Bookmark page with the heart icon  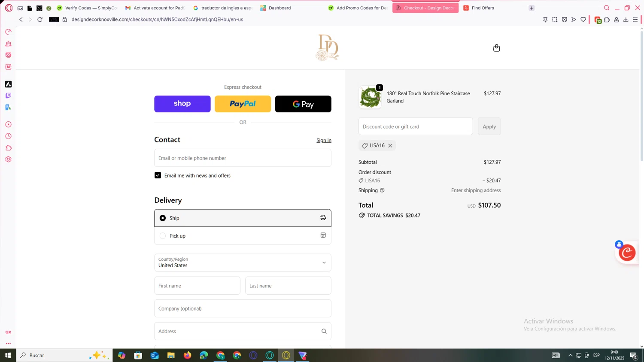tap(583, 20)
